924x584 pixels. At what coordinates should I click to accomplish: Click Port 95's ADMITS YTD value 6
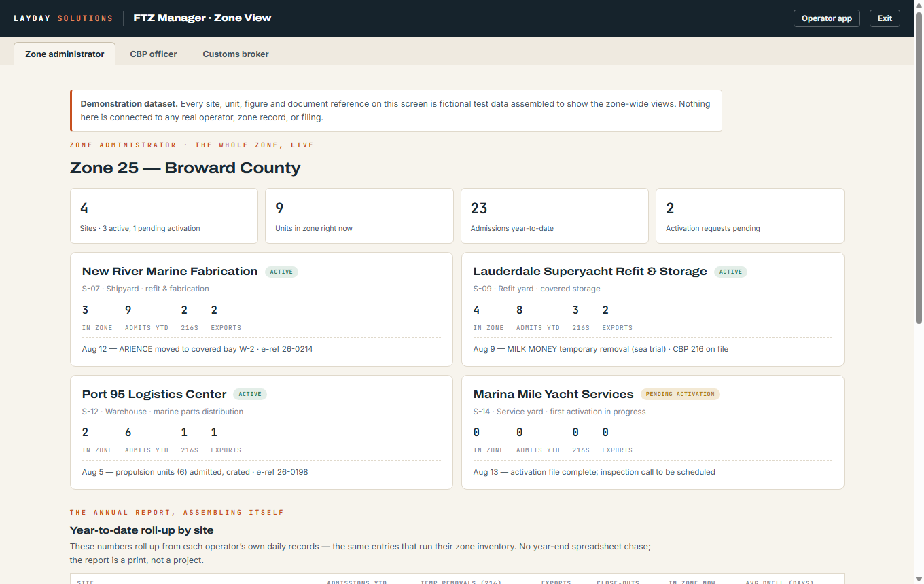click(x=128, y=433)
